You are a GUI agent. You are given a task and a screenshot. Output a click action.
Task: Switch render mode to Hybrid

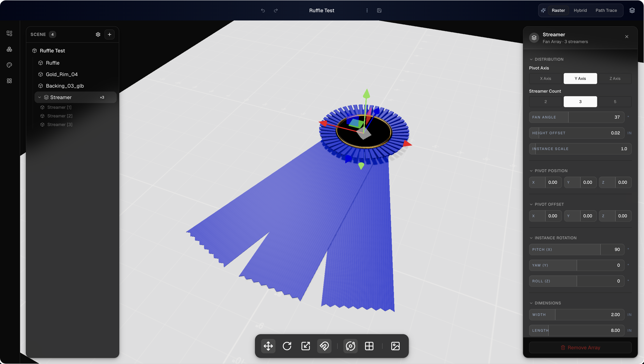tap(580, 10)
